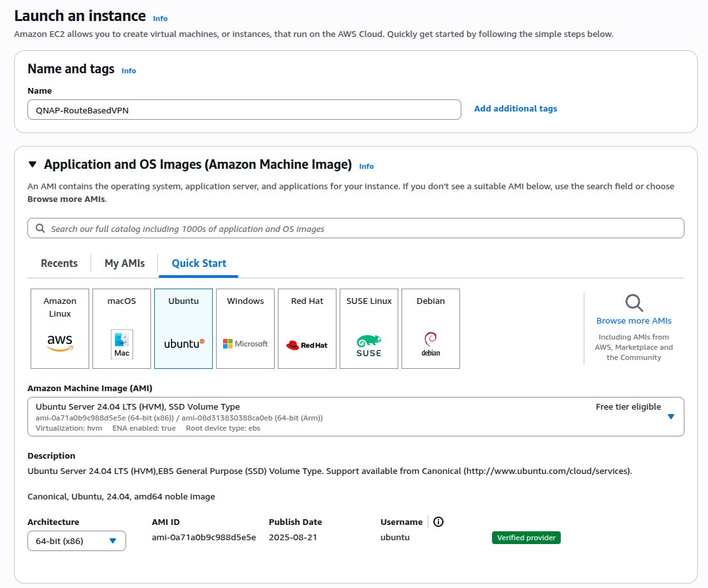Image resolution: width=708 pixels, height=588 pixels.
Task: Open Info link next to Launch an instance
Action: click(160, 18)
